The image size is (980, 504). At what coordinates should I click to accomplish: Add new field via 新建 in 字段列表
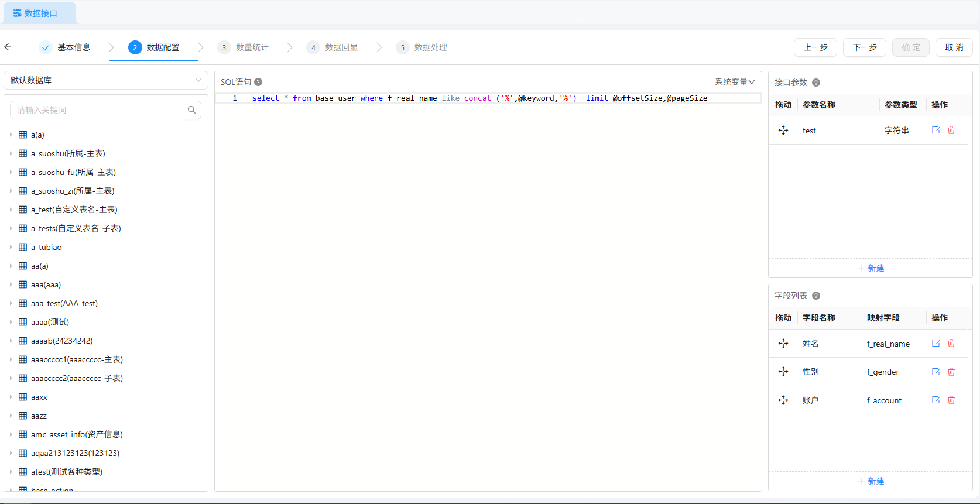pos(871,481)
